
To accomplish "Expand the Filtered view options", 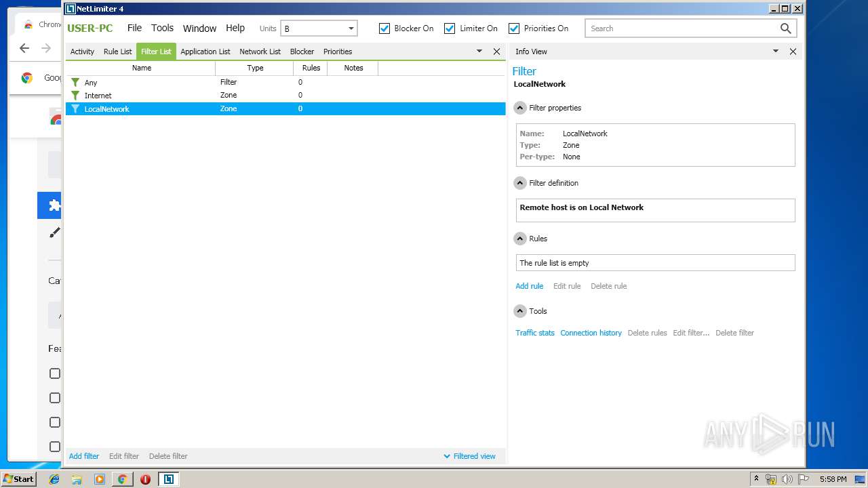I will point(469,456).
